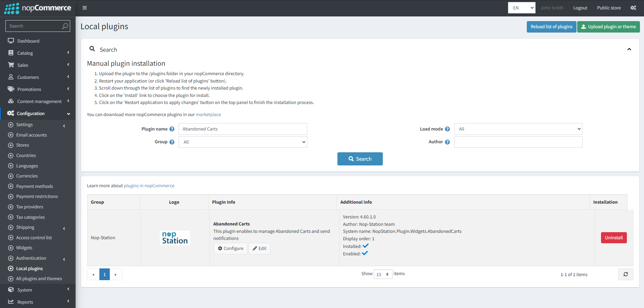This screenshot has width=644, height=308.
Task: Open Currencies menu item
Action: point(27,176)
